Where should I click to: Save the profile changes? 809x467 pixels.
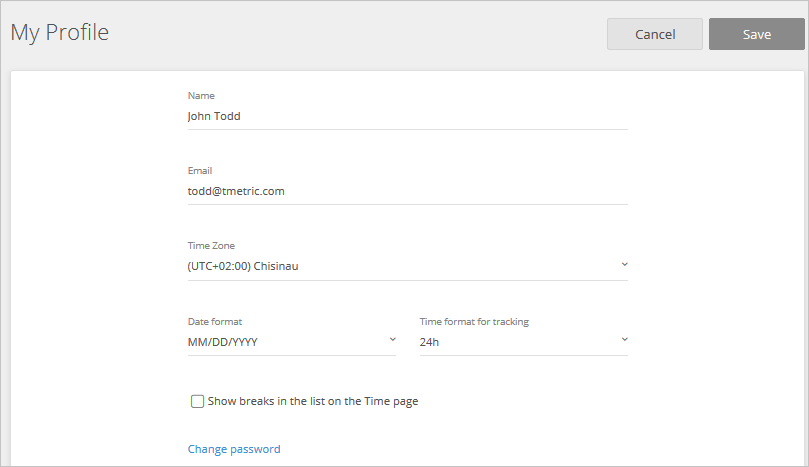coord(756,34)
